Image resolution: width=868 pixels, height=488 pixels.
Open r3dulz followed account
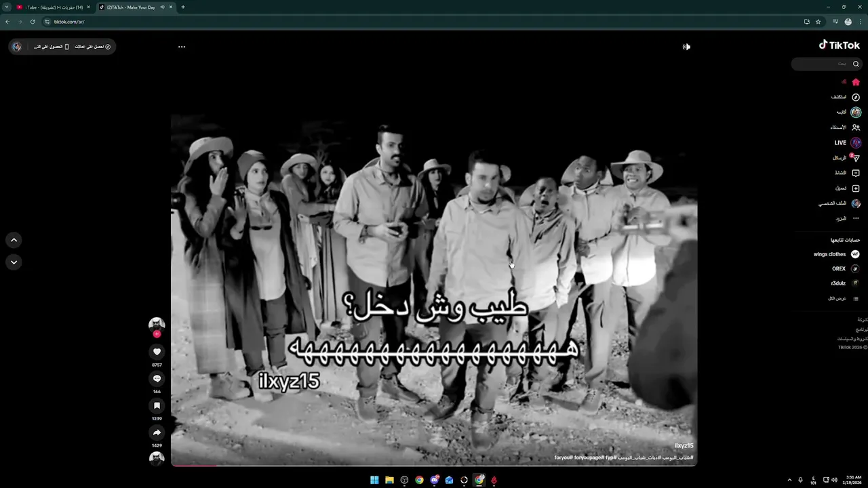coord(845,283)
